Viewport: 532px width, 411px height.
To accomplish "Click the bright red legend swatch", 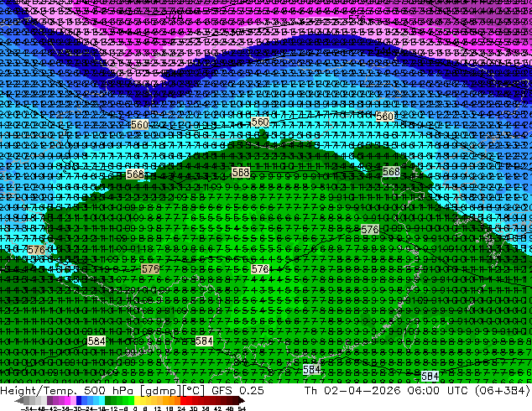I will (x=183, y=401).
